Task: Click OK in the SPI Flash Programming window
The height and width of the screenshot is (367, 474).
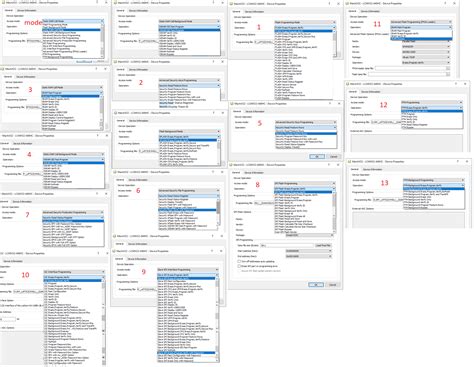Action: [x=316, y=285]
